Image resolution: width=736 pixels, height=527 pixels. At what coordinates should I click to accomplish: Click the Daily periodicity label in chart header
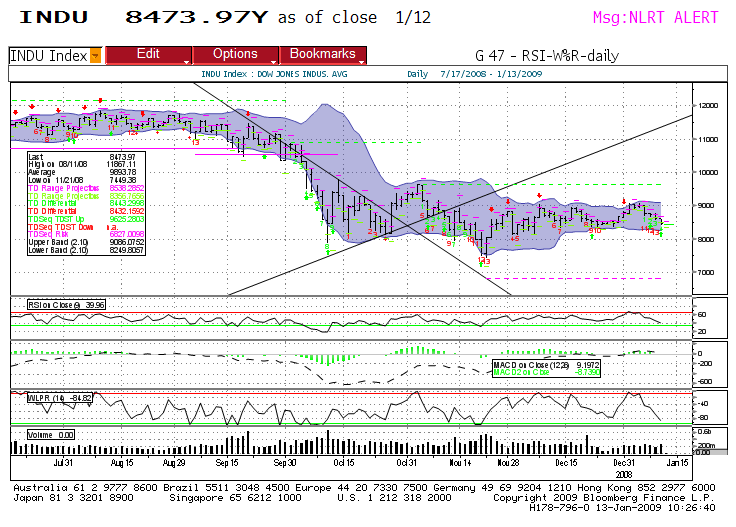point(417,74)
